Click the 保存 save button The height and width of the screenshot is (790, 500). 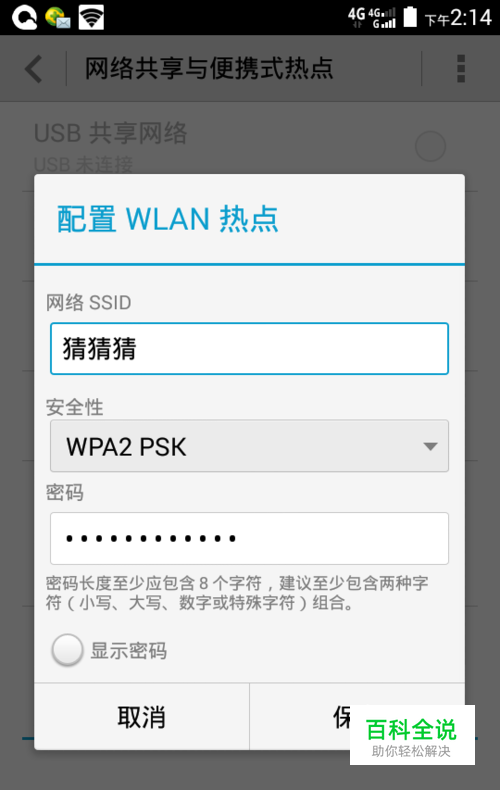pos(357,716)
